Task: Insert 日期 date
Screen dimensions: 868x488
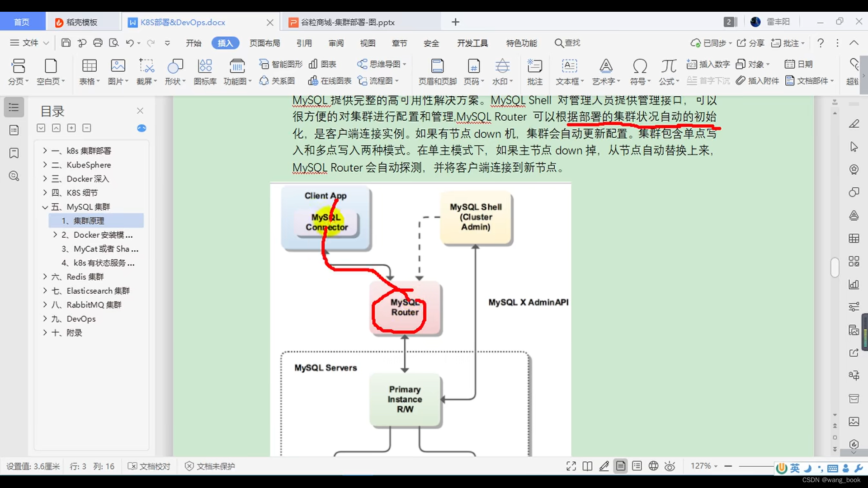Action: tap(799, 64)
